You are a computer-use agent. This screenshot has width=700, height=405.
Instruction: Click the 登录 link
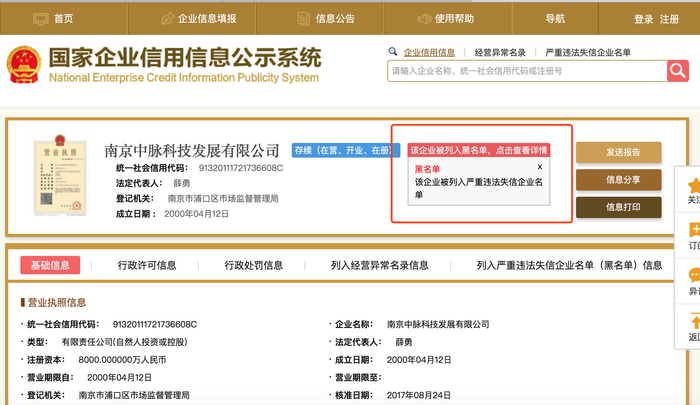[x=643, y=19]
